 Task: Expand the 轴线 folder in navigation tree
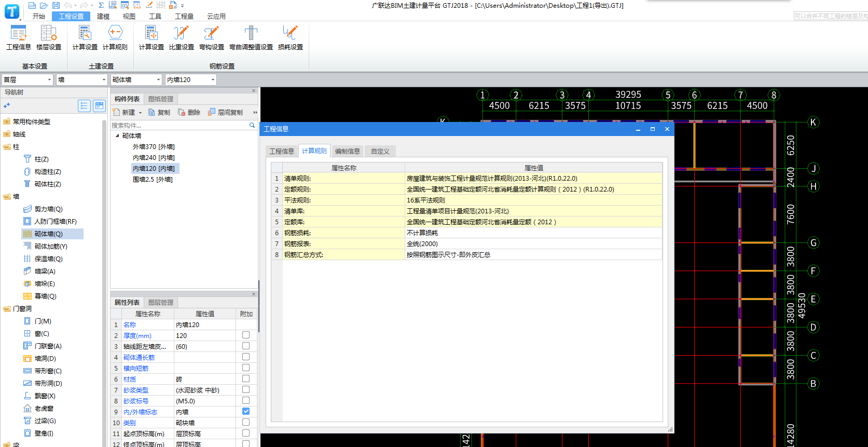(7, 134)
